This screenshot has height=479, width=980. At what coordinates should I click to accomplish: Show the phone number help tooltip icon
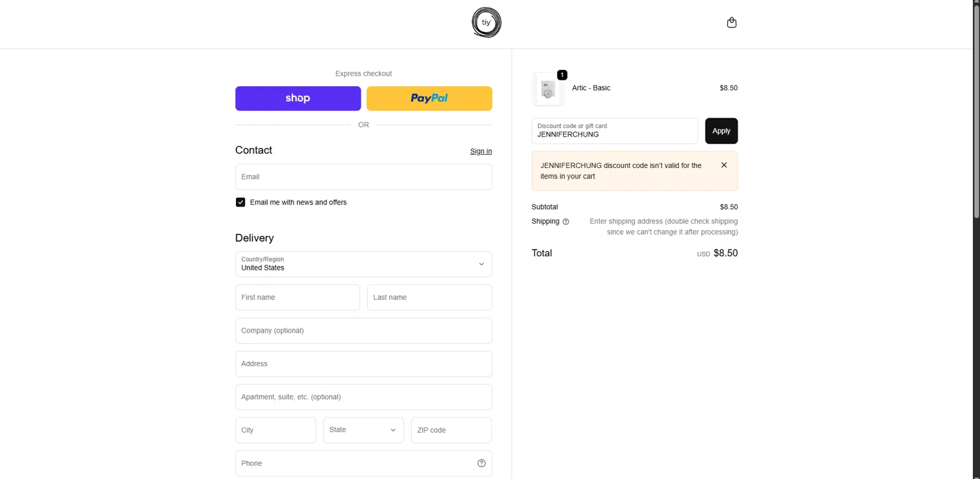[482, 463]
